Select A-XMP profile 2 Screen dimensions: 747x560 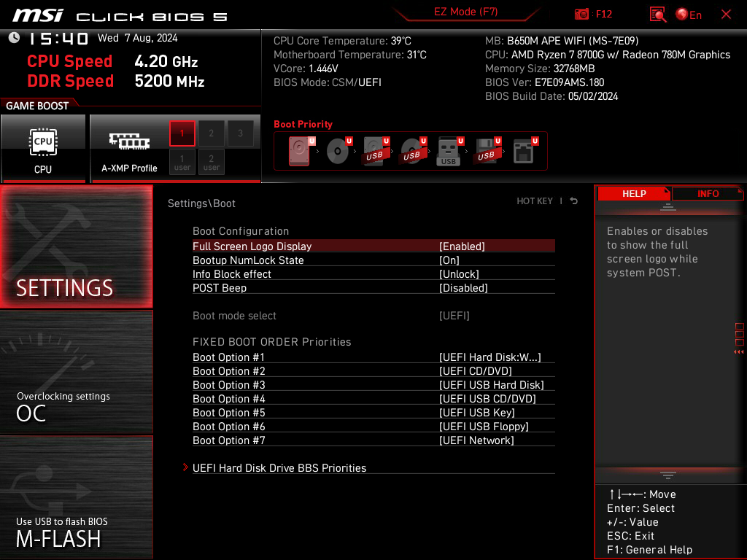pos(211,133)
